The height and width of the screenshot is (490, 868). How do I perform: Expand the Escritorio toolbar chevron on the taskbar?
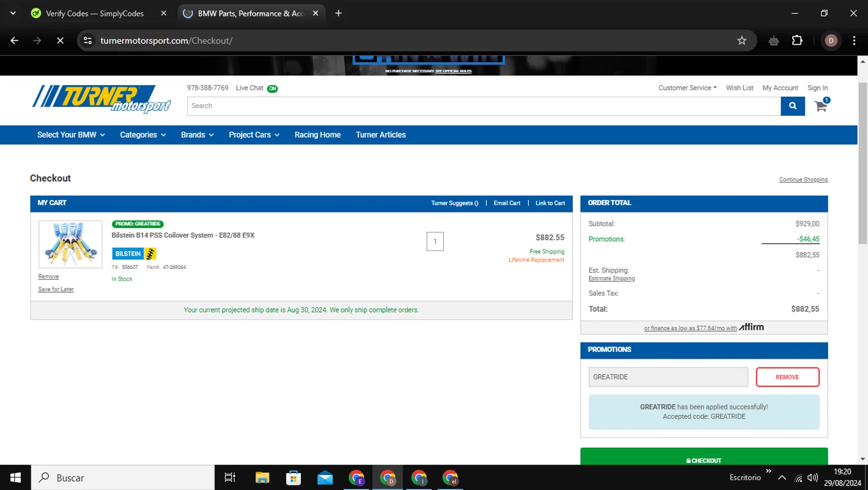[x=768, y=471]
